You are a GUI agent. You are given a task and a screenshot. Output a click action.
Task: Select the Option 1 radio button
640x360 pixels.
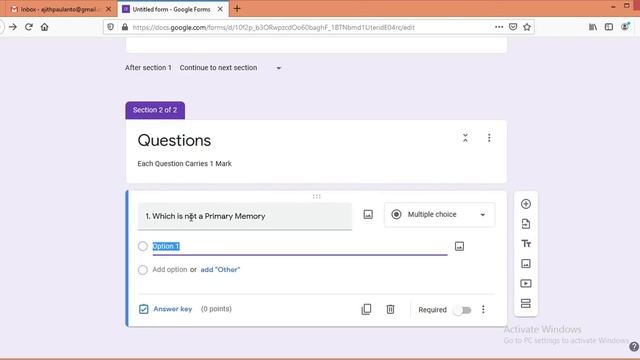142,246
